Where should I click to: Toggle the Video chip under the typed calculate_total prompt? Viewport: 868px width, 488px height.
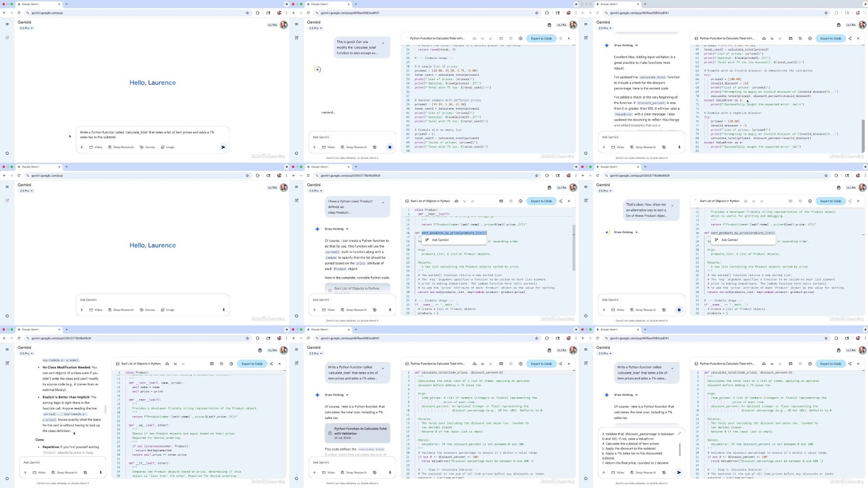[x=96, y=147]
